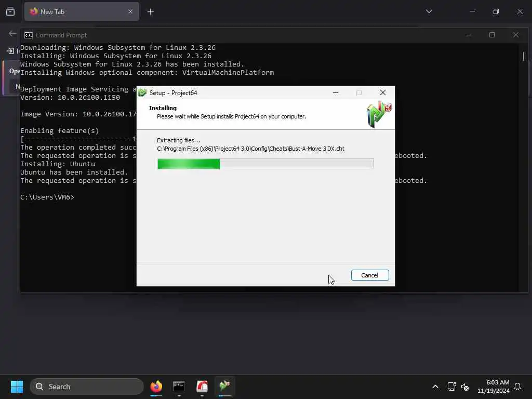Open the notifications bell icon
Screen dimensions: 532x399
518,387
